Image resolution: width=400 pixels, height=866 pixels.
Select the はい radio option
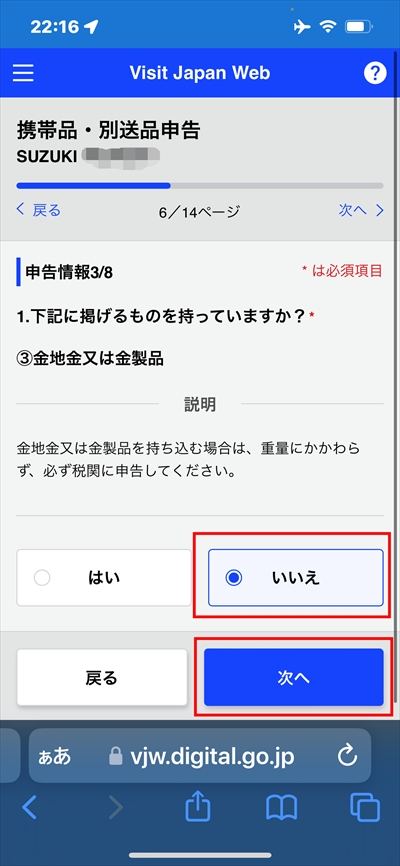point(104,578)
